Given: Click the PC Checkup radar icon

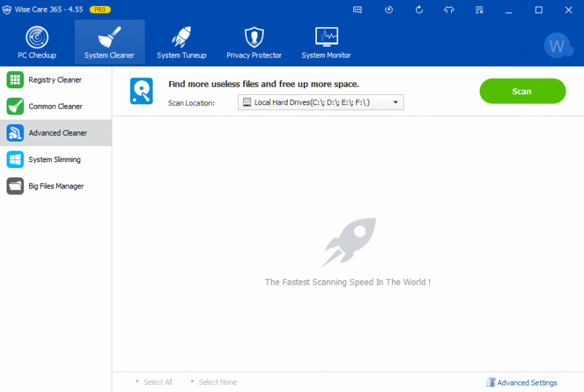Looking at the screenshot, I should coord(37,37).
